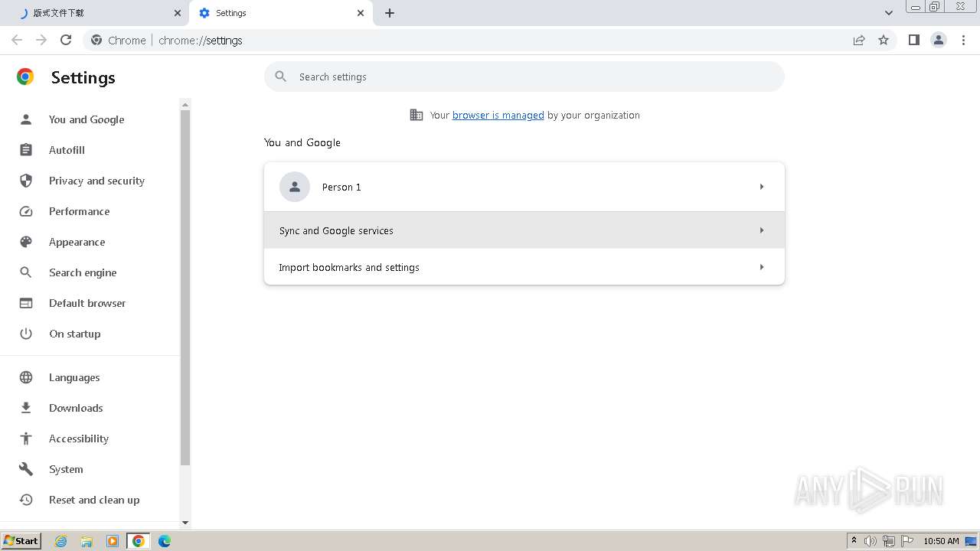Open a new tab with plus icon
Viewport: 980px width, 551px height.
390,13
